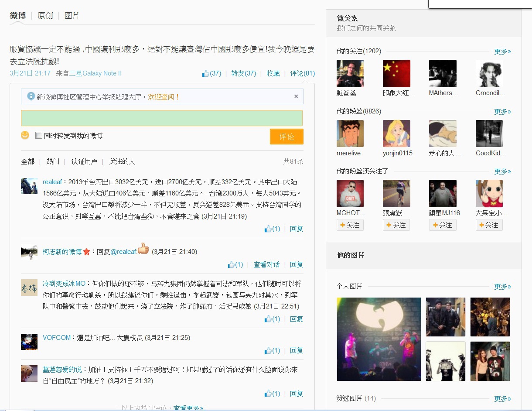Open merelive's avatar in 他的粉丝

tap(350, 134)
